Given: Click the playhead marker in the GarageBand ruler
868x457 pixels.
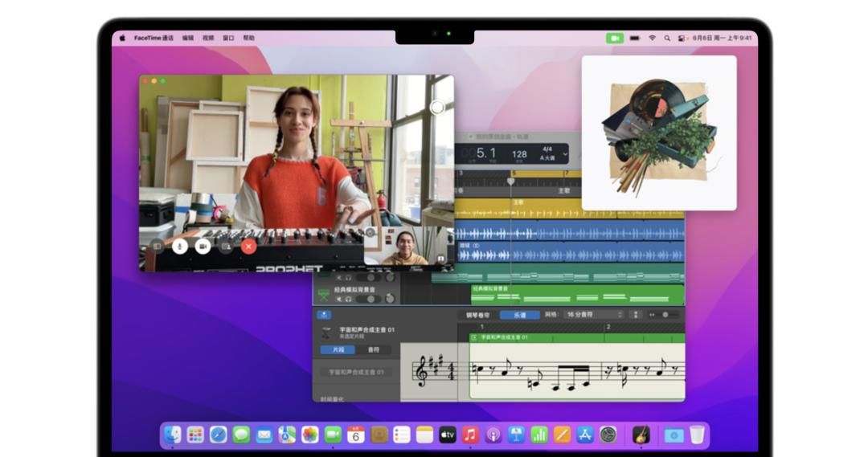Looking at the screenshot, I should pos(511,181).
